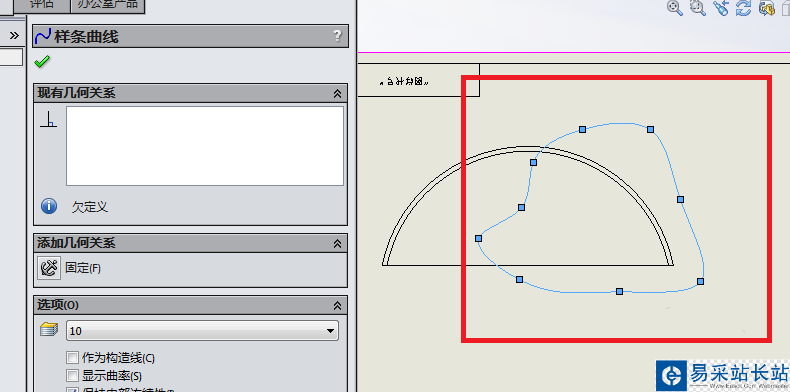Viewport: 790px width, 392px height.
Task: Select spline point on the arc
Action: click(534, 162)
